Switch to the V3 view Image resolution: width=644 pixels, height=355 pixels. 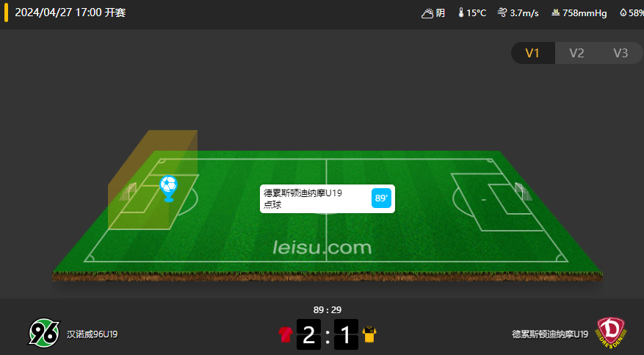(621, 53)
